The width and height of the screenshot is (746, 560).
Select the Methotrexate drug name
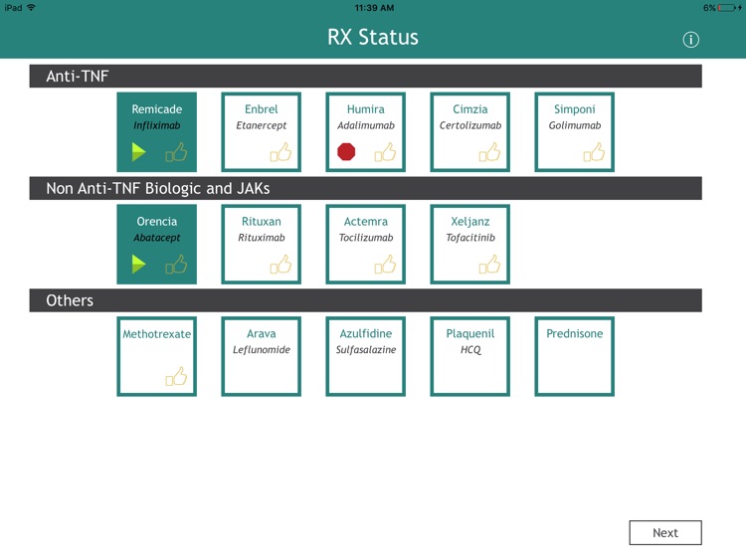[156, 334]
